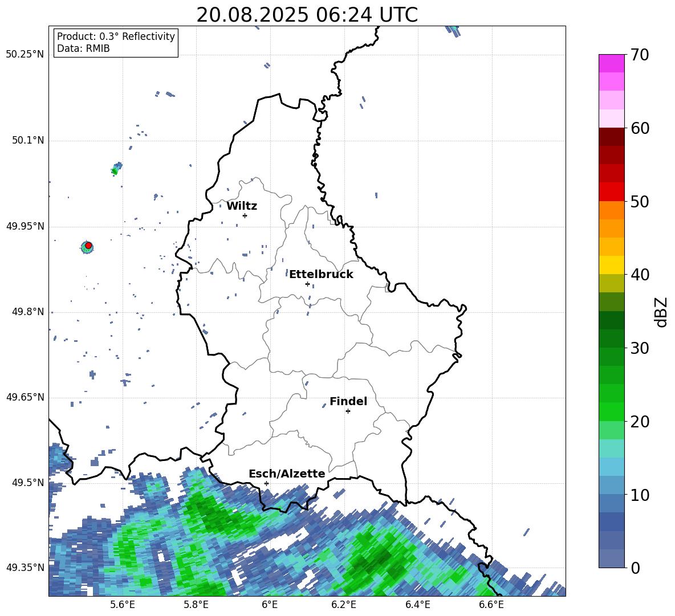This screenshot has width=675, height=616.
Task: Click the small green echo near 50.05°N
Action: tap(116, 168)
